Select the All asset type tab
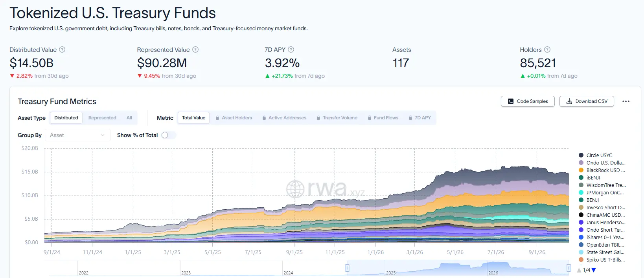644x278 pixels. click(x=129, y=118)
